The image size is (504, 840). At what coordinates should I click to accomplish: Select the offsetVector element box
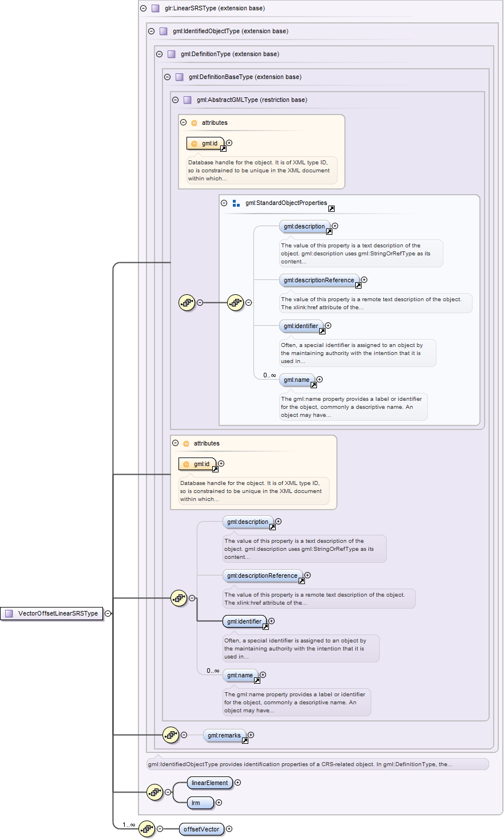point(201,829)
